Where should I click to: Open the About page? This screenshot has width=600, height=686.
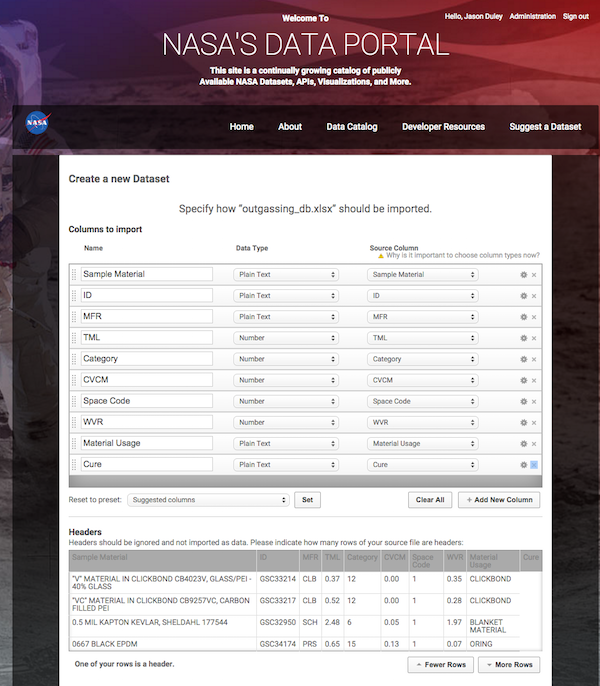pyautogui.click(x=290, y=127)
